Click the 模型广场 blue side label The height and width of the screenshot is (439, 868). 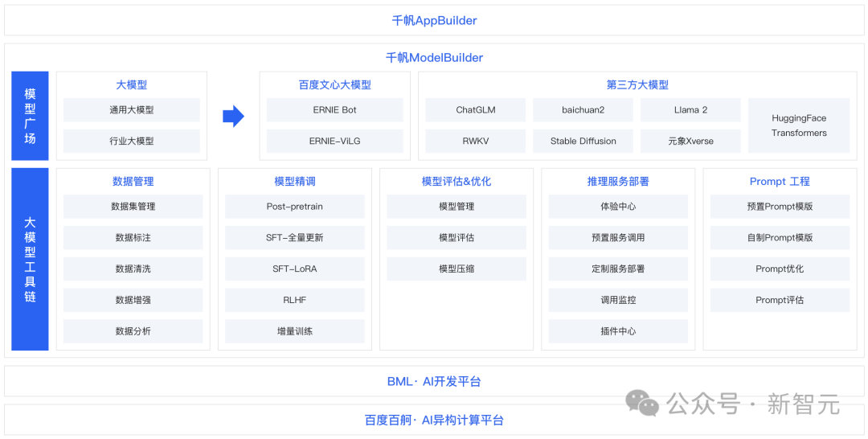(x=30, y=116)
